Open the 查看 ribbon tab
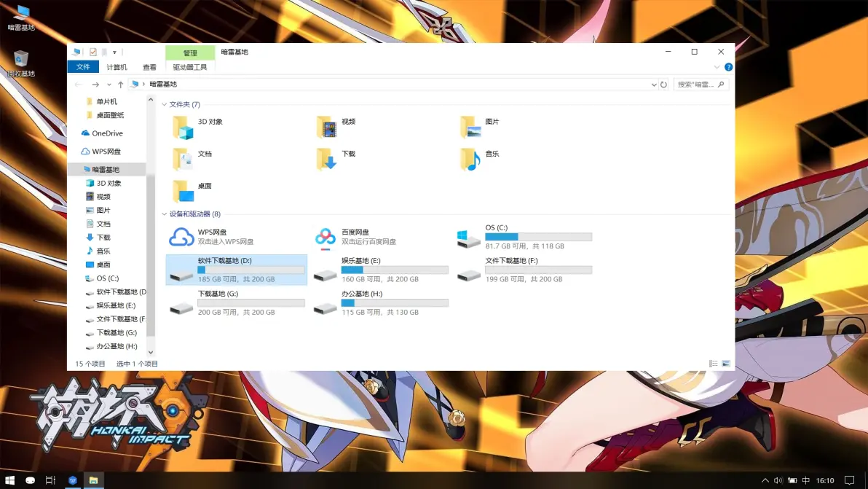The height and width of the screenshot is (489, 868). [149, 67]
